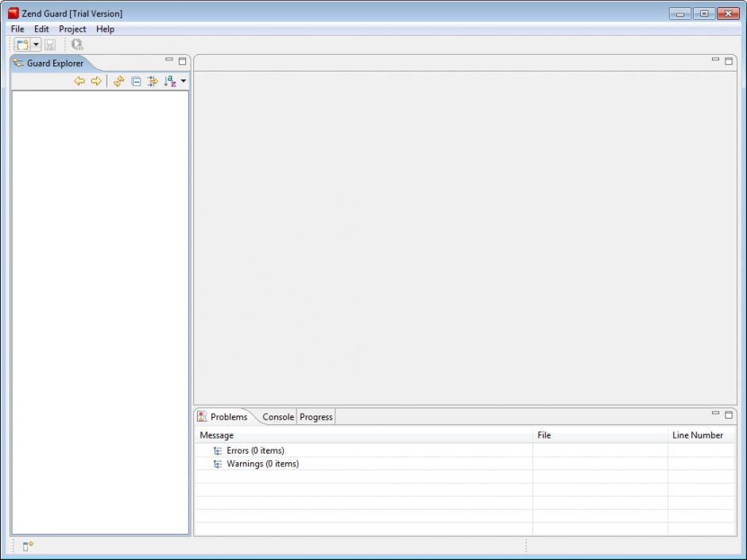The height and width of the screenshot is (560, 747).
Task: Maximize the Zend Guard window
Action: tap(703, 14)
